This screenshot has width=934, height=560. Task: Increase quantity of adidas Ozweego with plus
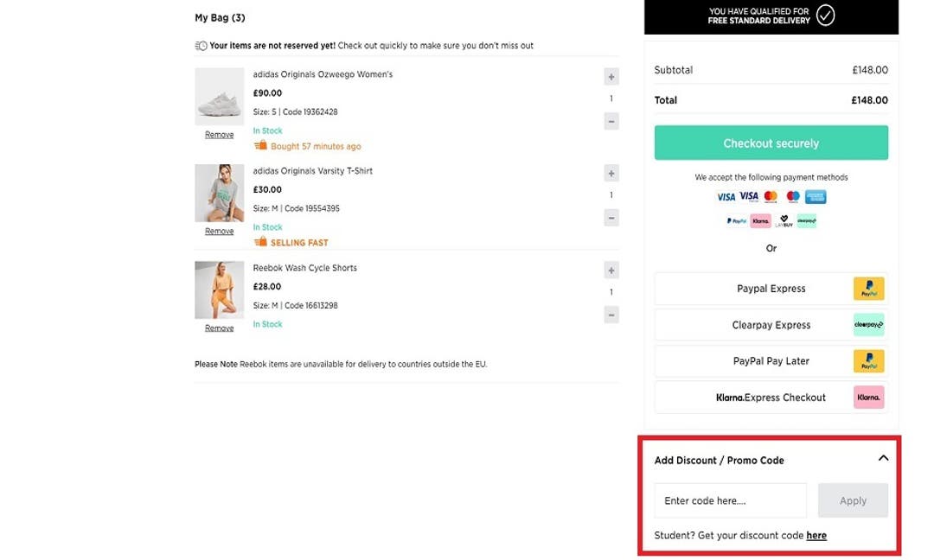pyautogui.click(x=611, y=76)
